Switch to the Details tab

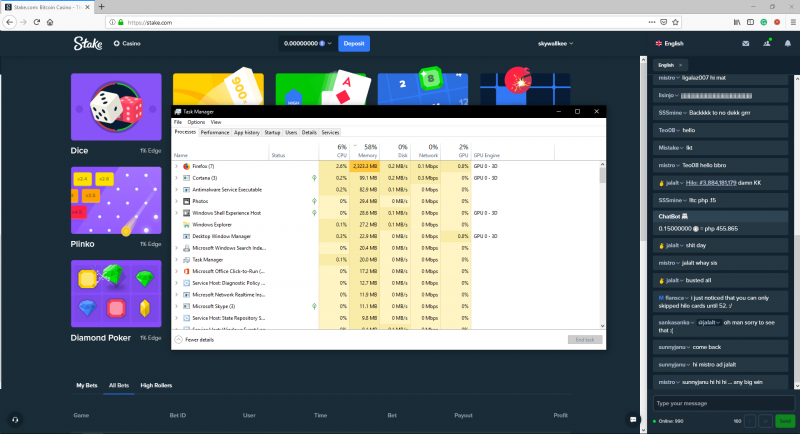point(309,133)
